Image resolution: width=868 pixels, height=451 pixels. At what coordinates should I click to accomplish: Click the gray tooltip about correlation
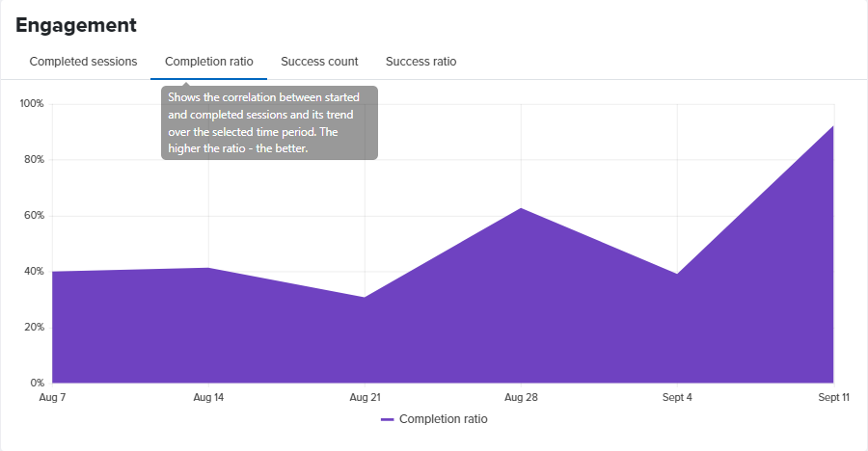tap(270, 122)
